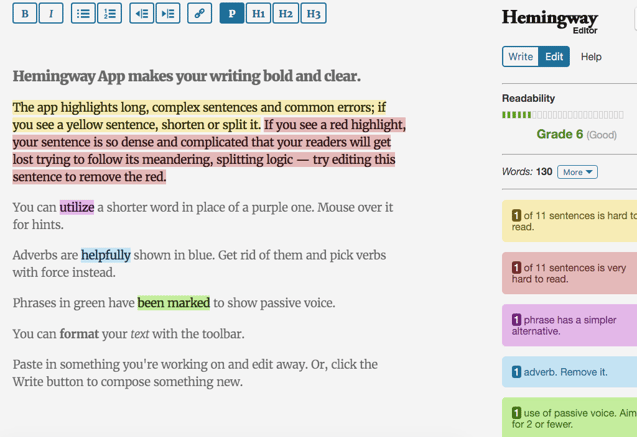The image size is (637, 437).
Task: Click the purple highlighted word 'utilize'
Action: 77,208
